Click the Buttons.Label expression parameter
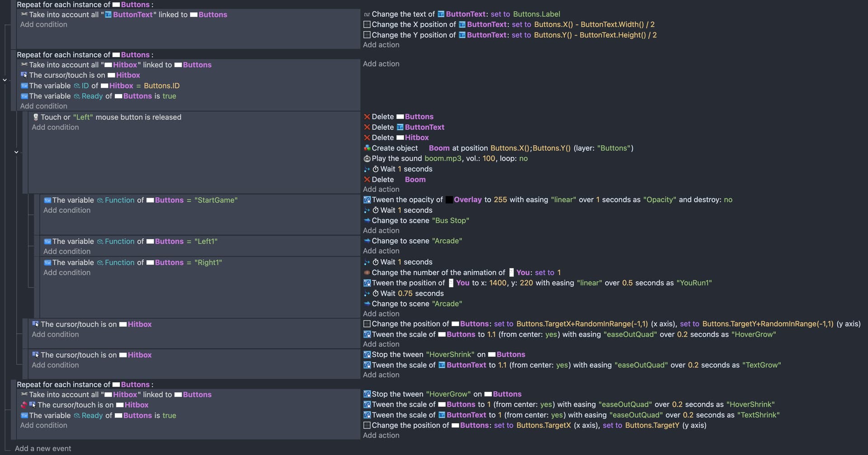 pyautogui.click(x=536, y=14)
